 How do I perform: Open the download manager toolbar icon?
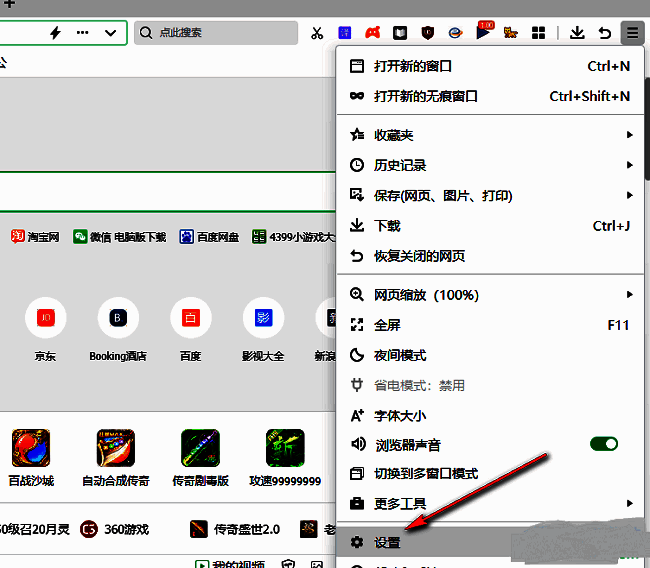(577, 33)
